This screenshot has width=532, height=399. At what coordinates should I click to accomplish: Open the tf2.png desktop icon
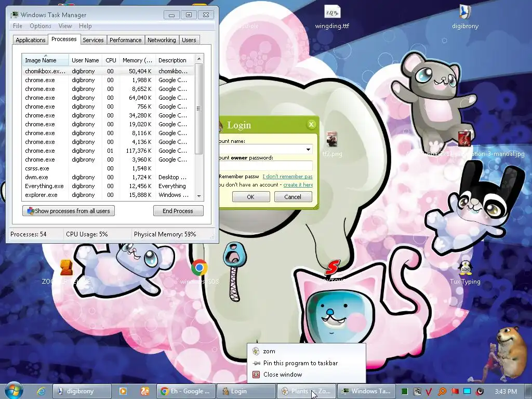pos(332,144)
